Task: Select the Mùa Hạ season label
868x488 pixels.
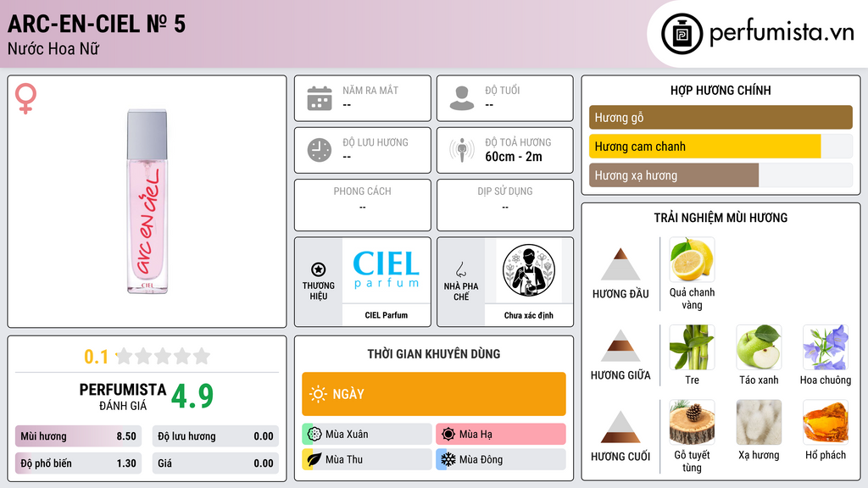Action: 476,435
